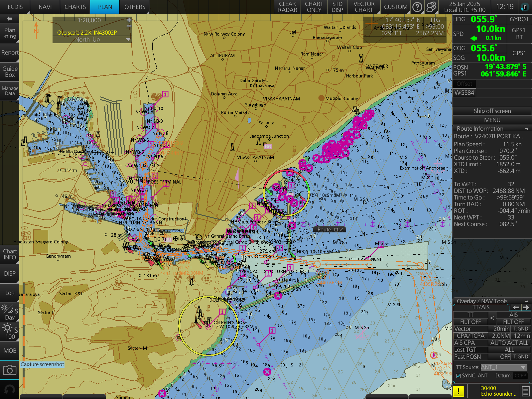Click the Route popup window square icon
Screen dimensions: 532x399
click(x=336, y=229)
